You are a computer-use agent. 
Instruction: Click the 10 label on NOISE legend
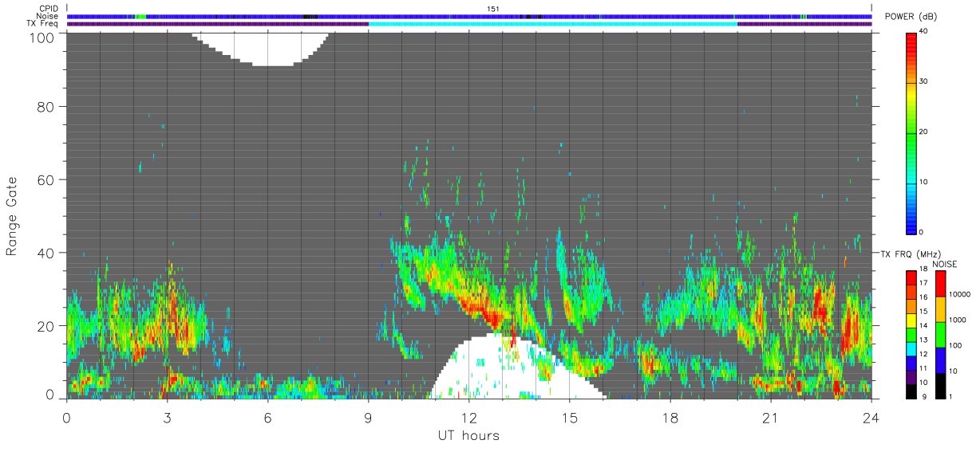click(954, 371)
